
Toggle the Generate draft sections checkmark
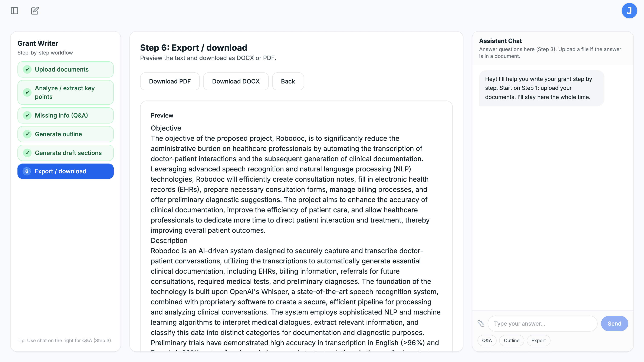(27, 153)
